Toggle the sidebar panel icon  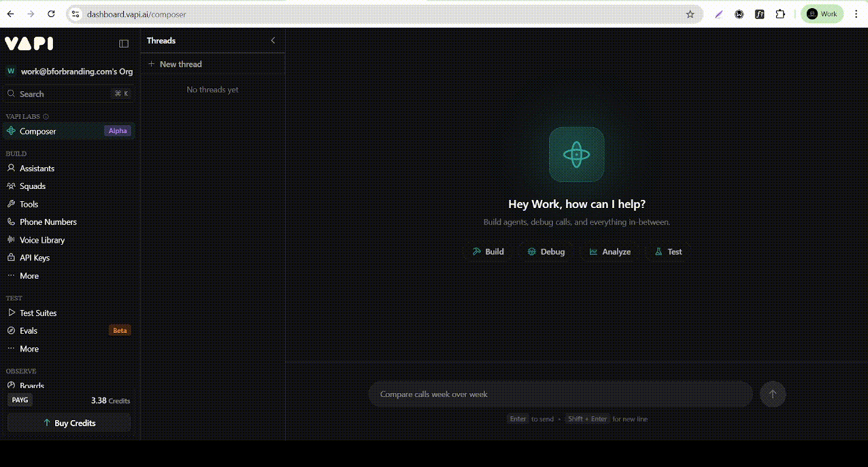point(124,44)
